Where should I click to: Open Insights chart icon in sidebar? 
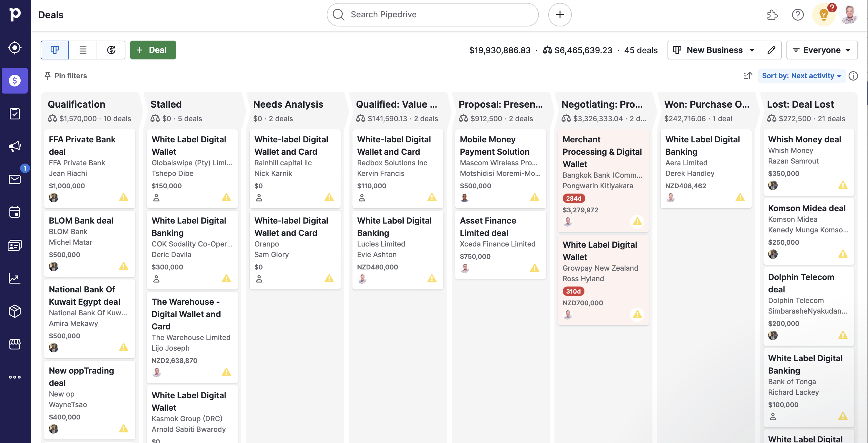click(15, 278)
